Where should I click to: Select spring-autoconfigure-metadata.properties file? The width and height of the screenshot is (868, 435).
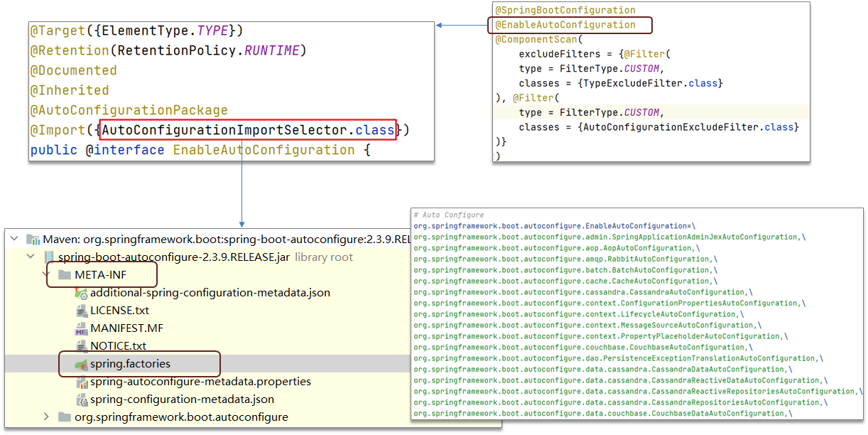pos(200,382)
